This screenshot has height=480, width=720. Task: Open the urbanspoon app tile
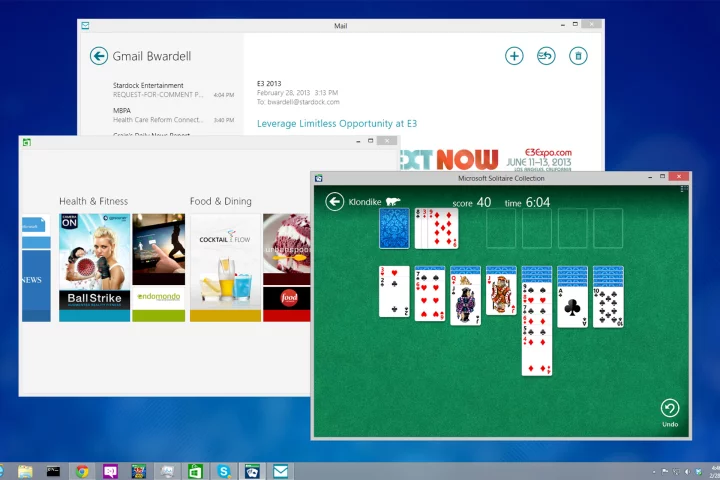click(x=287, y=249)
